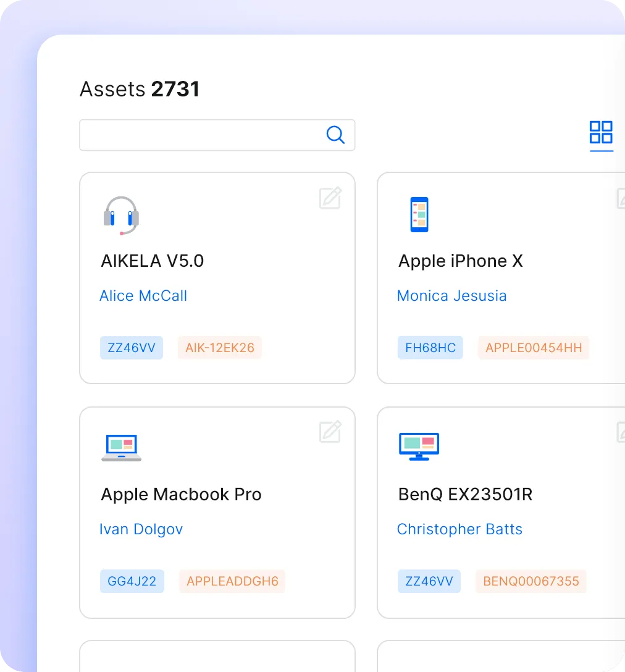The width and height of the screenshot is (625, 672).
Task: Select the FH68HC asset tag
Action: click(430, 348)
